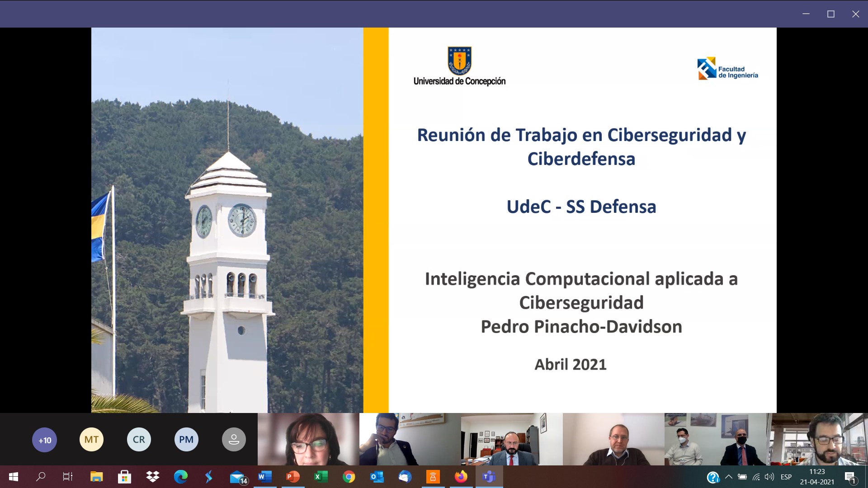The width and height of the screenshot is (868, 488).
Task: Switch to Excel in taskbar
Action: (x=321, y=477)
